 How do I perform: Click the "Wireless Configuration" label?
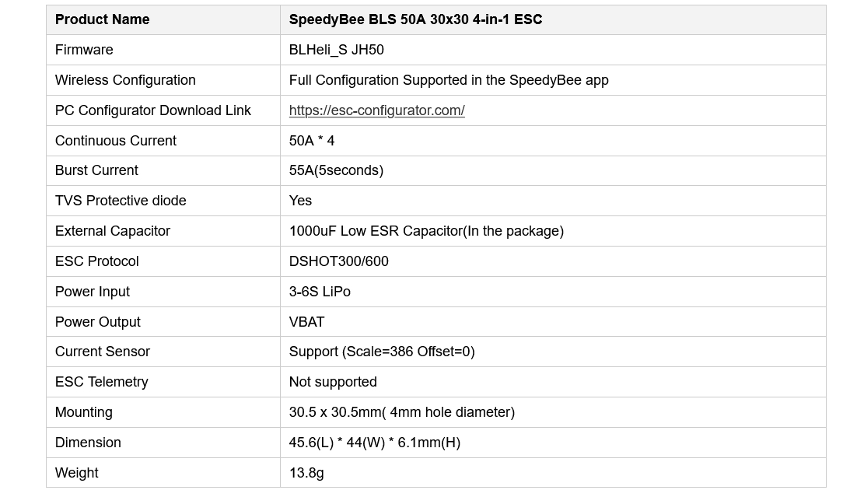coord(125,80)
